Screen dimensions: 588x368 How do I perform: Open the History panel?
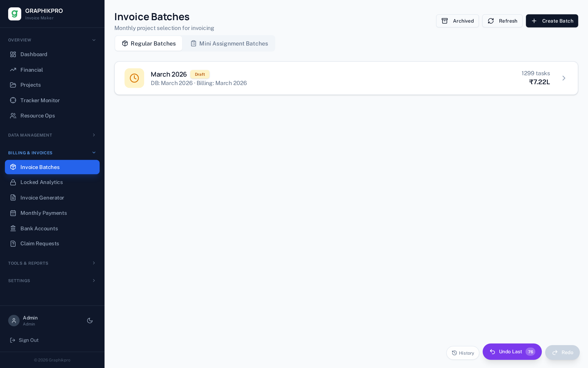click(463, 353)
